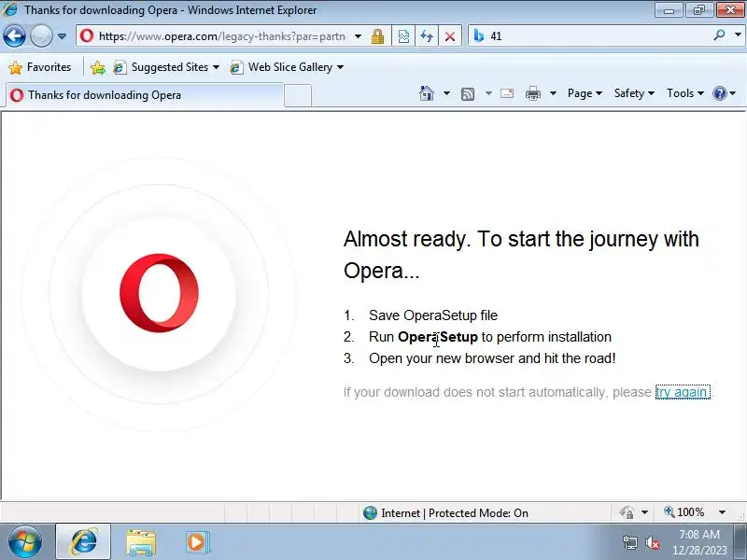Click the Read Mail envelope icon
Image resolution: width=747 pixels, height=560 pixels.
tap(507, 93)
